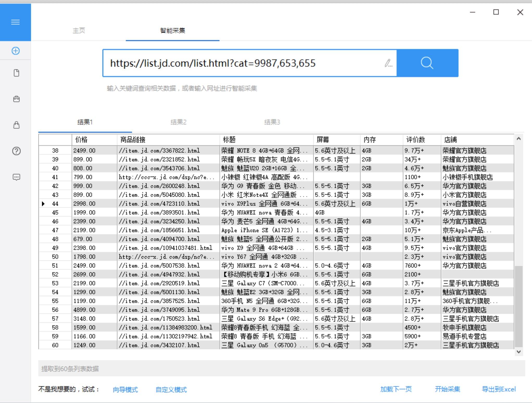Viewport: 532px width, 403px height.
Task: Click the lock icon in sidebar
Action: pyautogui.click(x=16, y=125)
